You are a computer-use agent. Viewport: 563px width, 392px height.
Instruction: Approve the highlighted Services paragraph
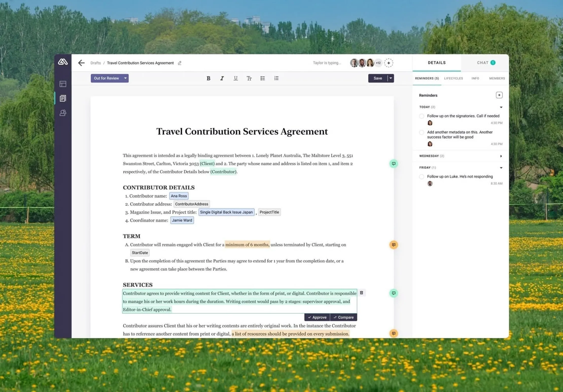[317, 317]
